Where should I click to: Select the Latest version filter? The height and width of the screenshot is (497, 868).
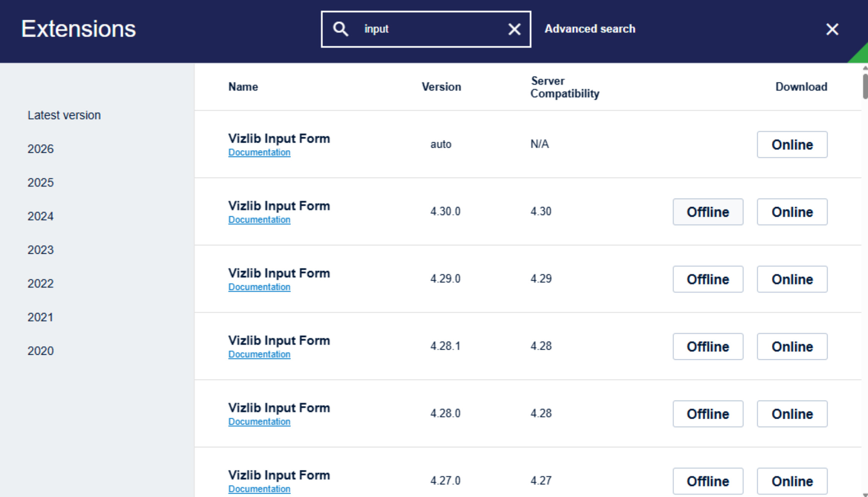(64, 115)
